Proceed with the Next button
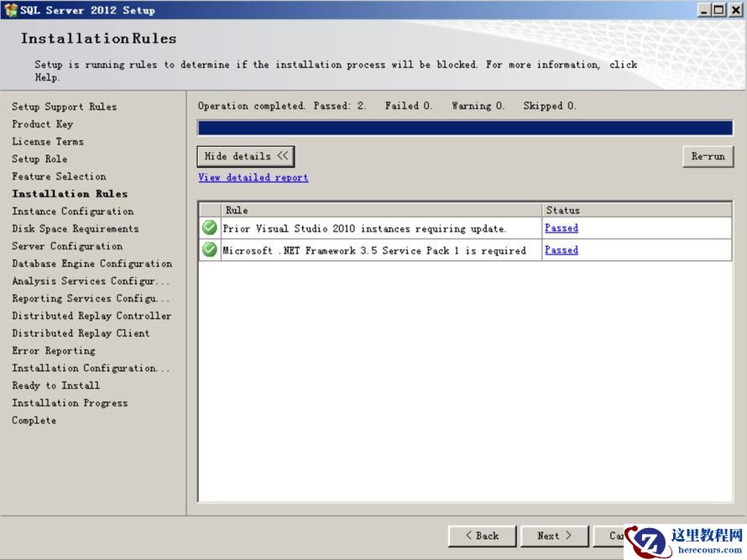Screen dimensions: 747x560 [x=555, y=536]
